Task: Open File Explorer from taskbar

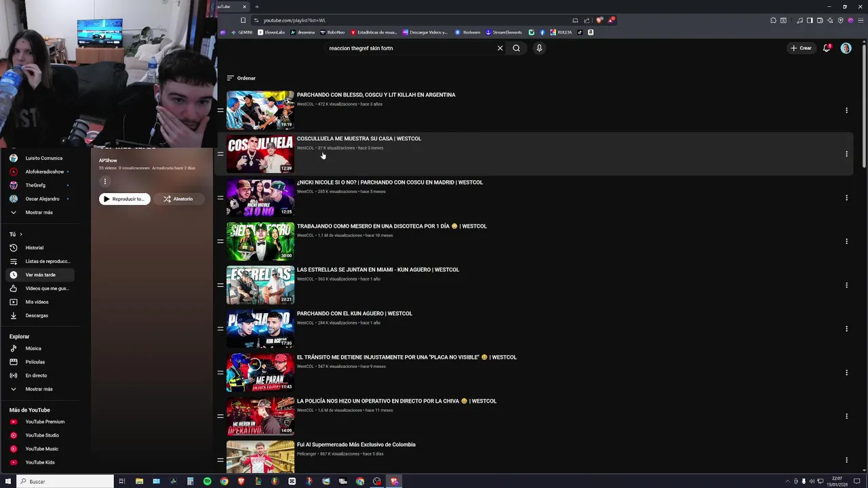Action: 139,481
